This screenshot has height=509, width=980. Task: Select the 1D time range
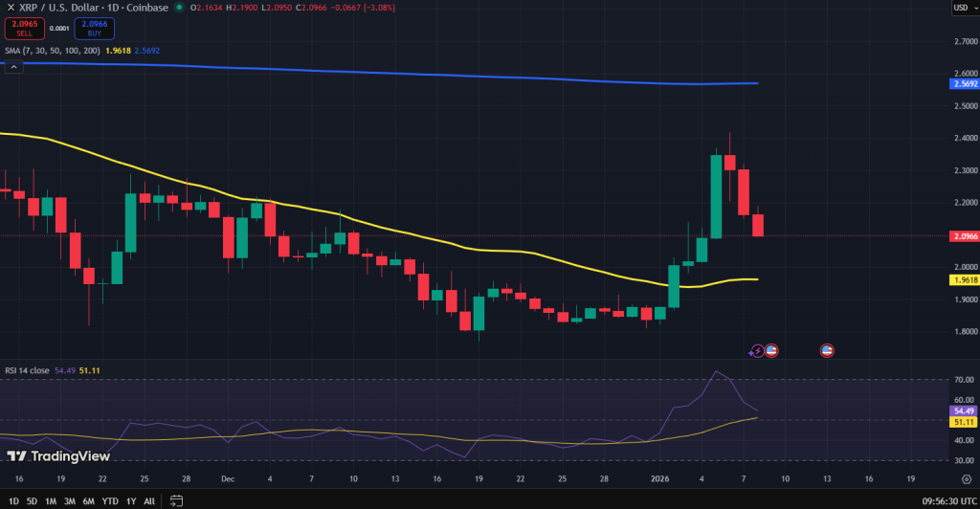click(x=13, y=500)
